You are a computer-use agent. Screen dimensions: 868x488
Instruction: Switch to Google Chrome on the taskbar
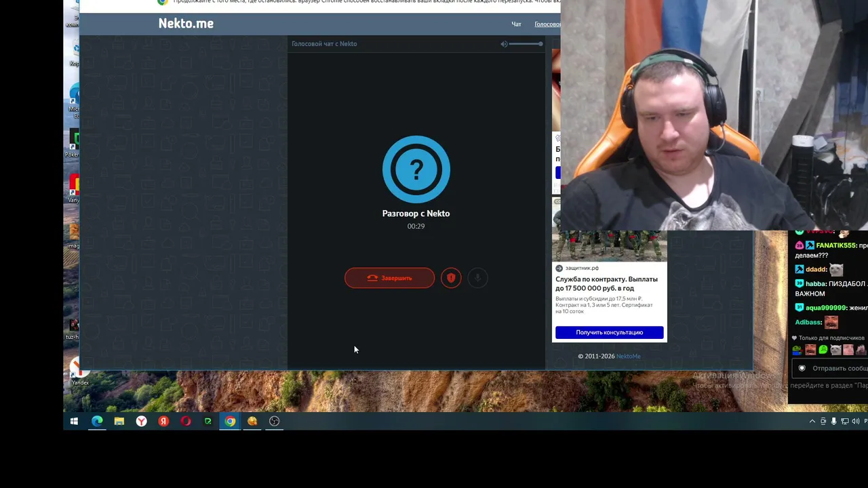pos(230,422)
